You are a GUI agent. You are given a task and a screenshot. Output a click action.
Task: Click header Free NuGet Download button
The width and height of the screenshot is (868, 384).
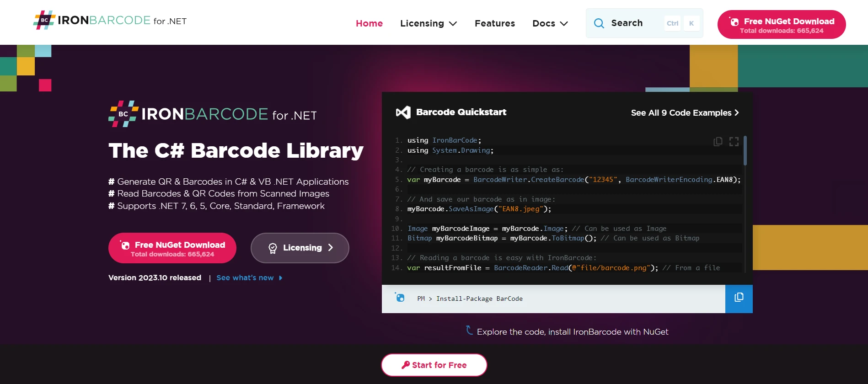(782, 25)
